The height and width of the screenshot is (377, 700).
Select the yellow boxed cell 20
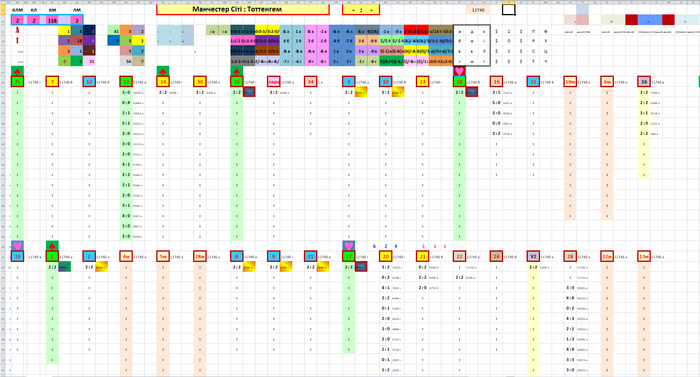click(386, 256)
